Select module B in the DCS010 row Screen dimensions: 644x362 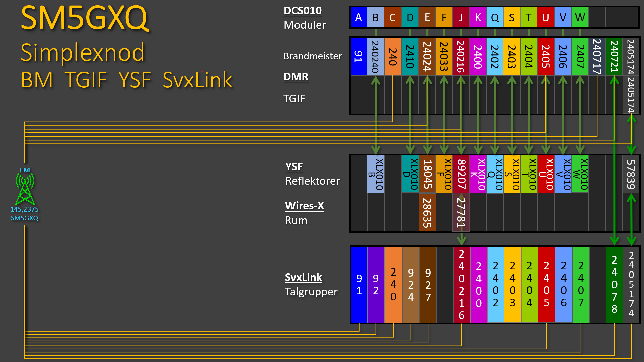(x=375, y=17)
